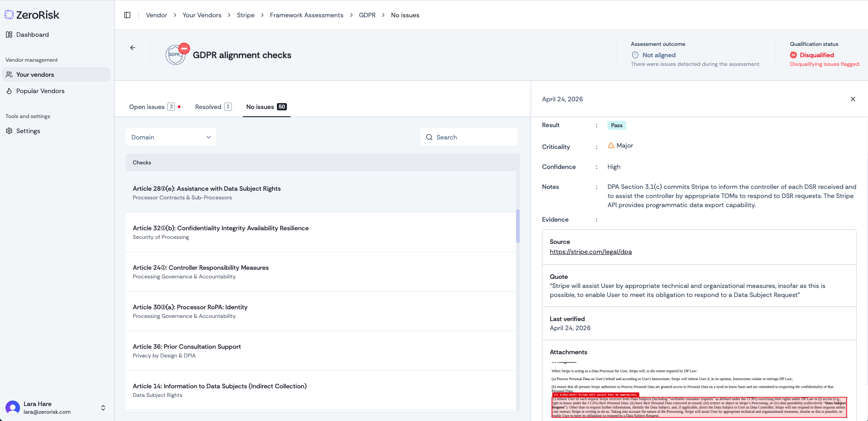Click the Settings gear icon
The image size is (868, 421).
click(x=9, y=131)
